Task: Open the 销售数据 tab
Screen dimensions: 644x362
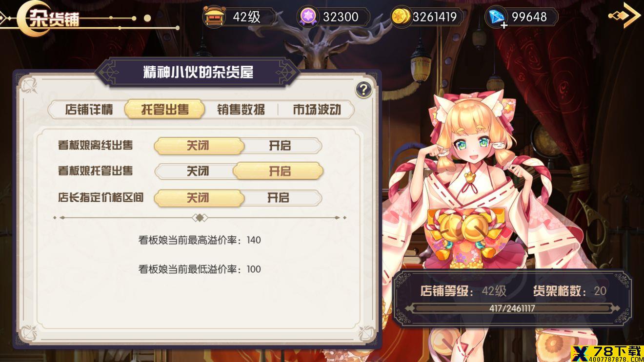Action: tap(241, 110)
